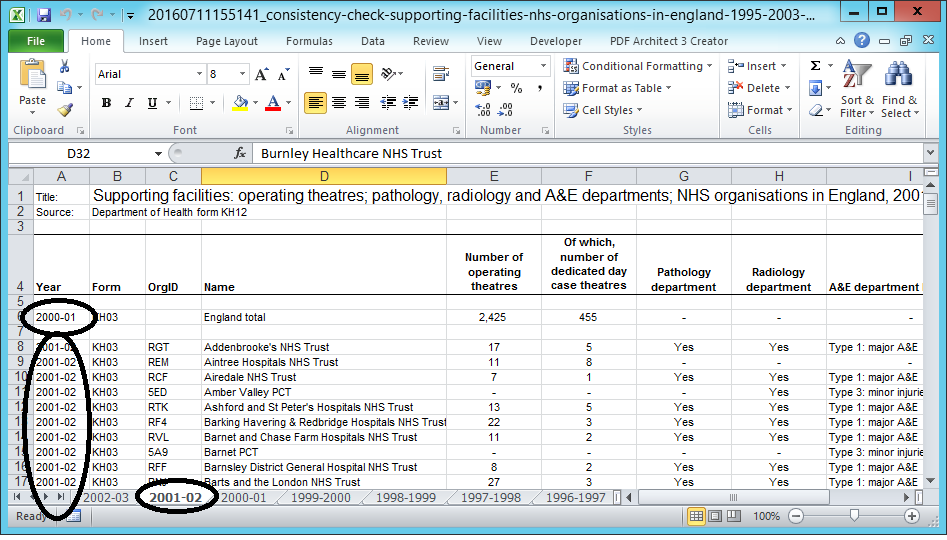Image resolution: width=947 pixels, height=540 pixels.
Task: Apply the red font color icon
Action: coord(273,103)
